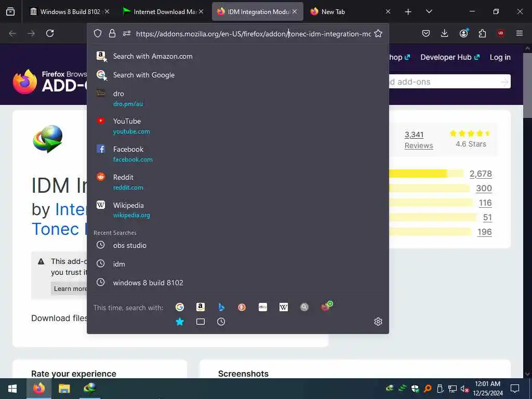The image size is (532, 399).
Task: Choose Search with Google suggestion
Action: point(238,75)
